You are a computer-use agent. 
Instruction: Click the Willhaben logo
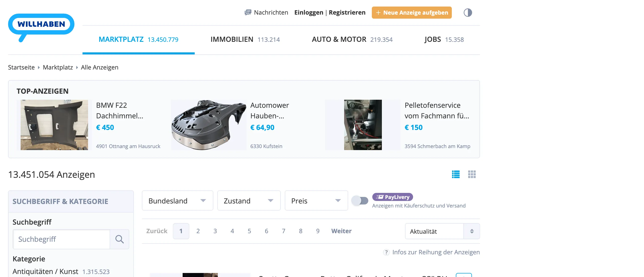41,28
